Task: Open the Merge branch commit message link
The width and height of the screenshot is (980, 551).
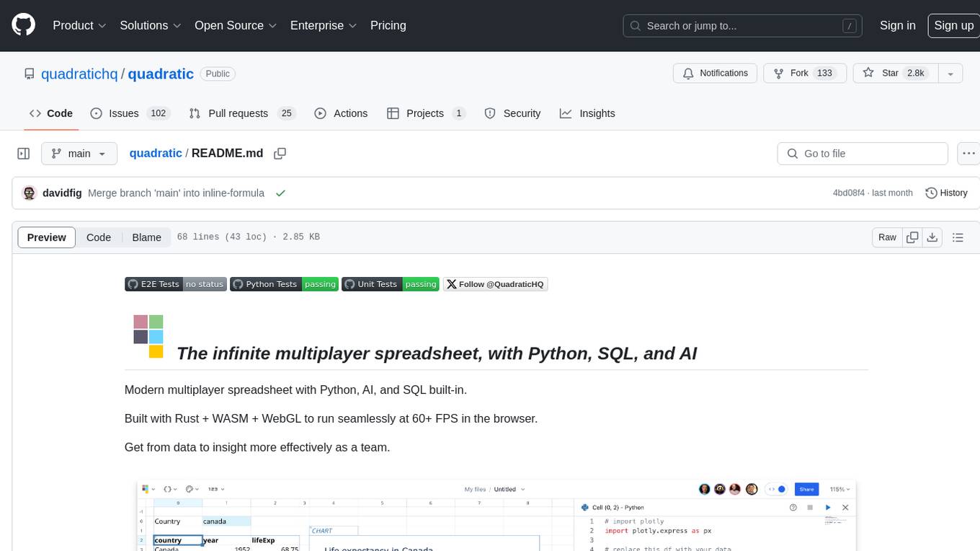Action: pos(176,193)
